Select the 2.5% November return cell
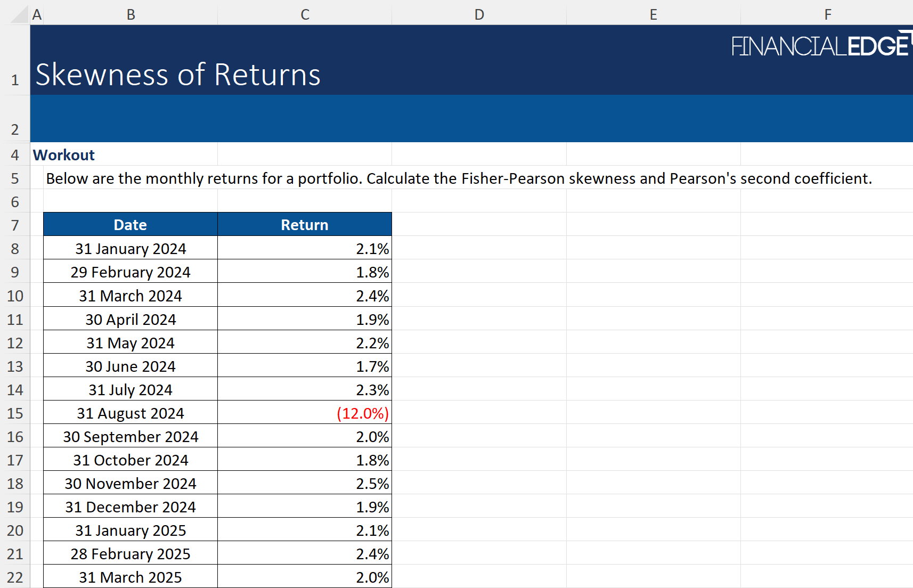This screenshot has width=913, height=588. coord(305,484)
